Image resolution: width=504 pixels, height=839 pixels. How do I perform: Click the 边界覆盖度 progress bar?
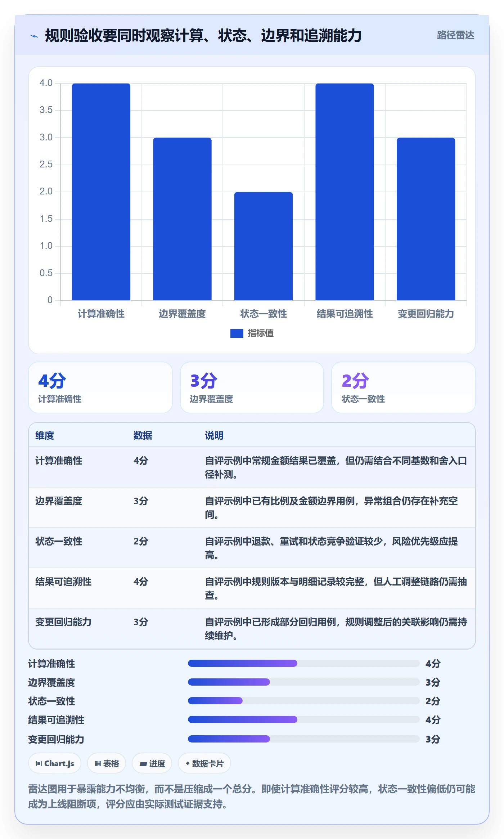click(303, 682)
